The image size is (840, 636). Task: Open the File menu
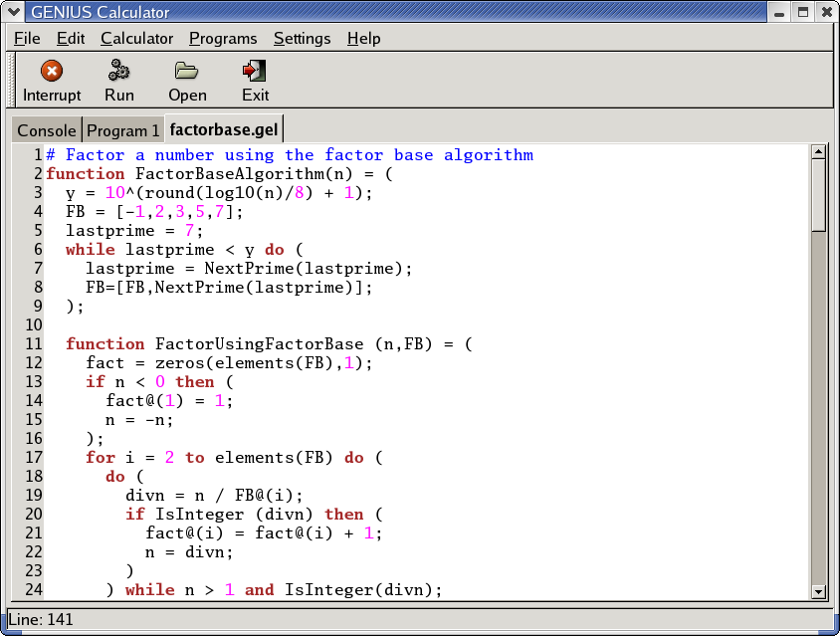coord(27,39)
